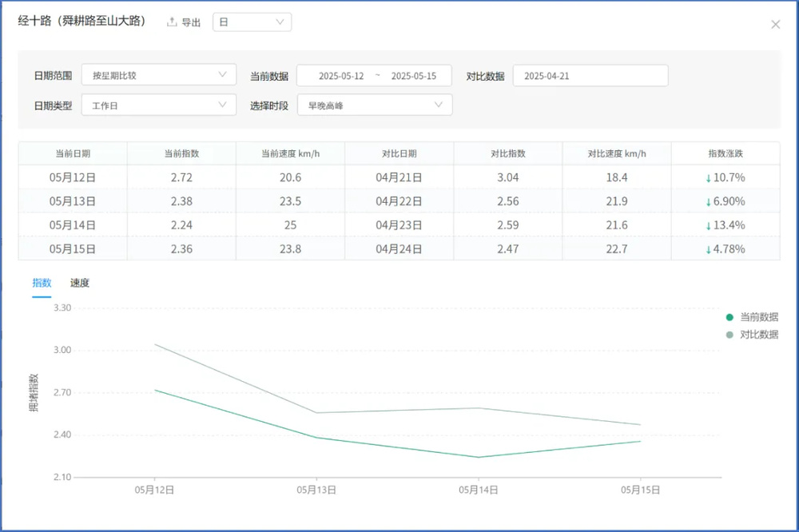Click the 对比速度 km/h column header
This screenshot has width=799, height=532.
point(617,153)
